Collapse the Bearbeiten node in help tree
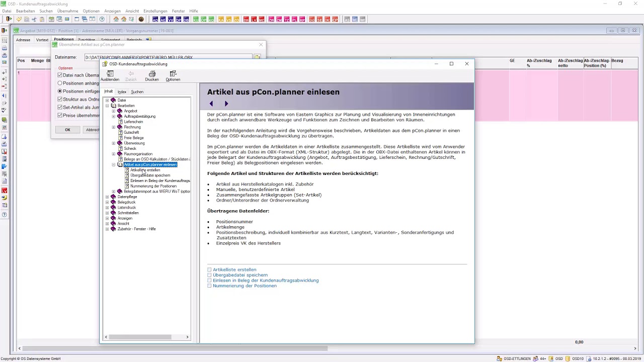Image resolution: width=644 pixels, height=362 pixels. click(x=107, y=106)
